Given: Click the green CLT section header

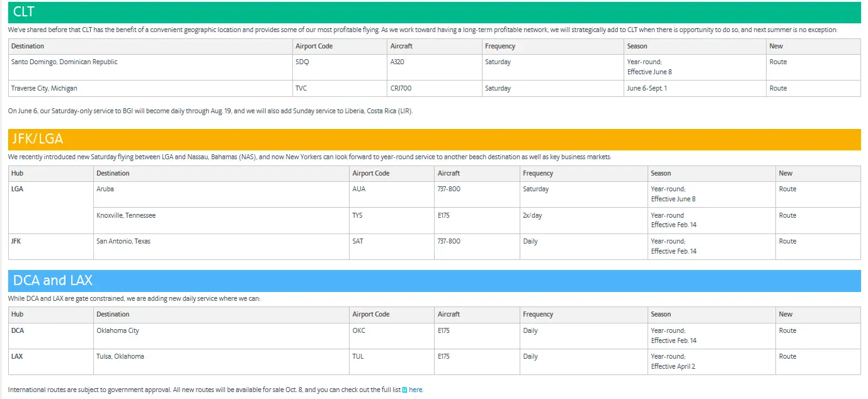Looking at the screenshot, I should pyautogui.click(x=434, y=12).
